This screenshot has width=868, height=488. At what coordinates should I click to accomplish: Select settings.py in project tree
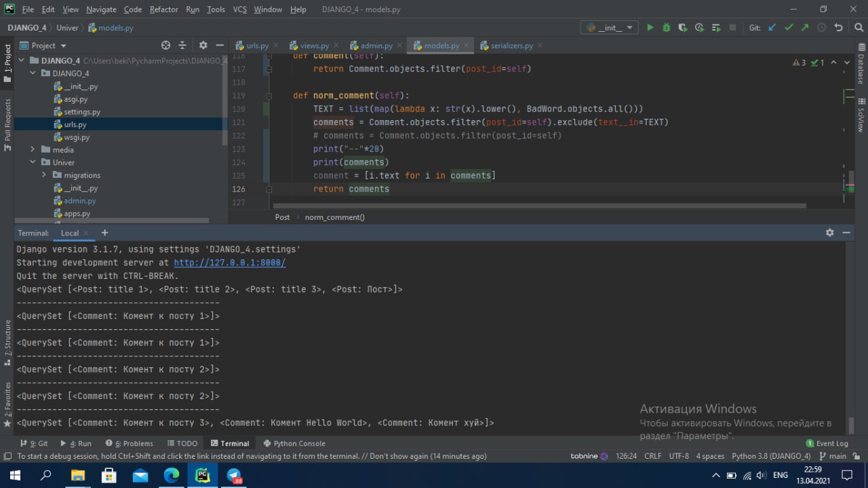pos(82,112)
